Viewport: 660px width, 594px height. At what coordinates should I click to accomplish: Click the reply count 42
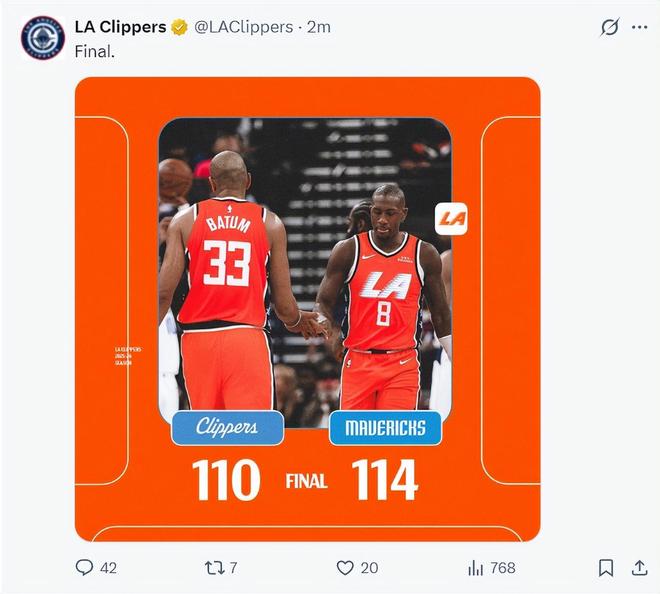tap(108, 568)
